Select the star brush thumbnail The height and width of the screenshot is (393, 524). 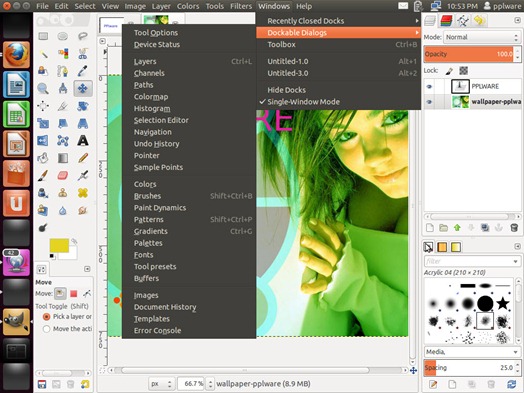coord(503,303)
